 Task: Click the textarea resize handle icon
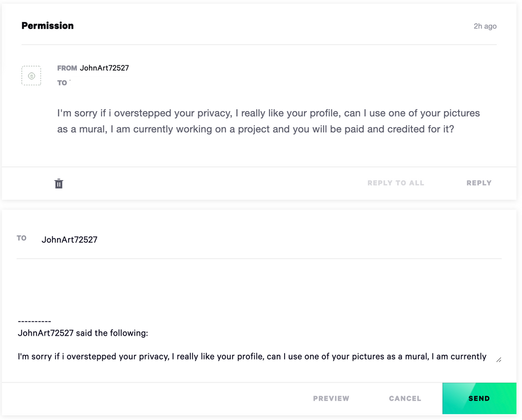coord(498,359)
